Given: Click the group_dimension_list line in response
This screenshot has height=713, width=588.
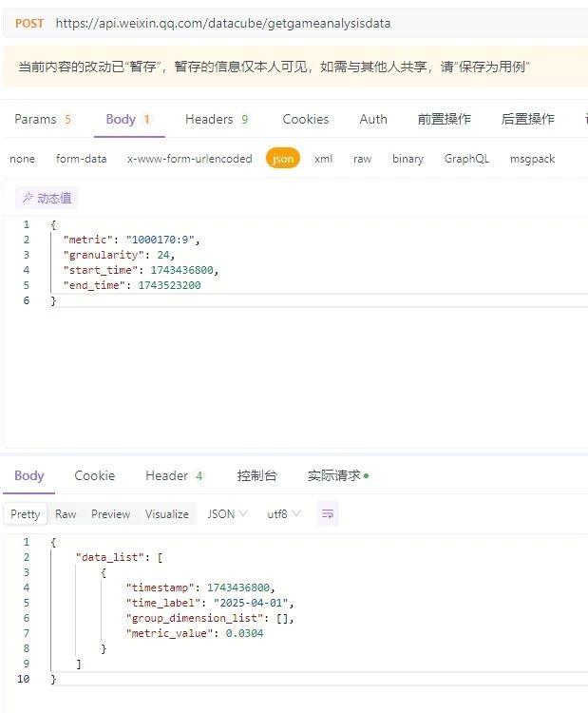Looking at the screenshot, I should (x=210, y=618).
